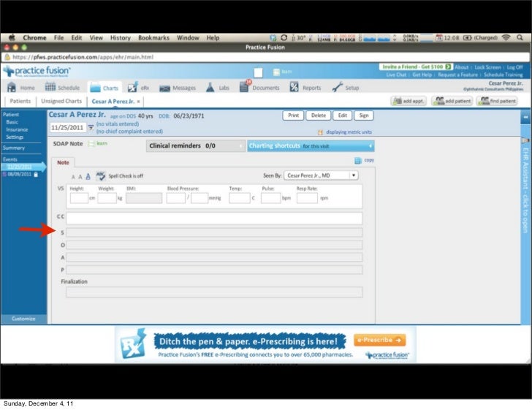Open the Setup wrench icon
The height and width of the screenshot is (410, 532).
(338, 87)
